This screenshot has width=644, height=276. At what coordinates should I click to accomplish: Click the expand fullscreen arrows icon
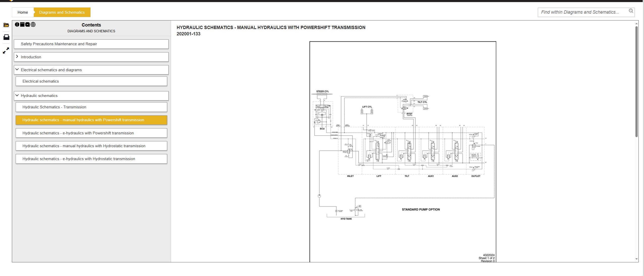coord(6,51)
